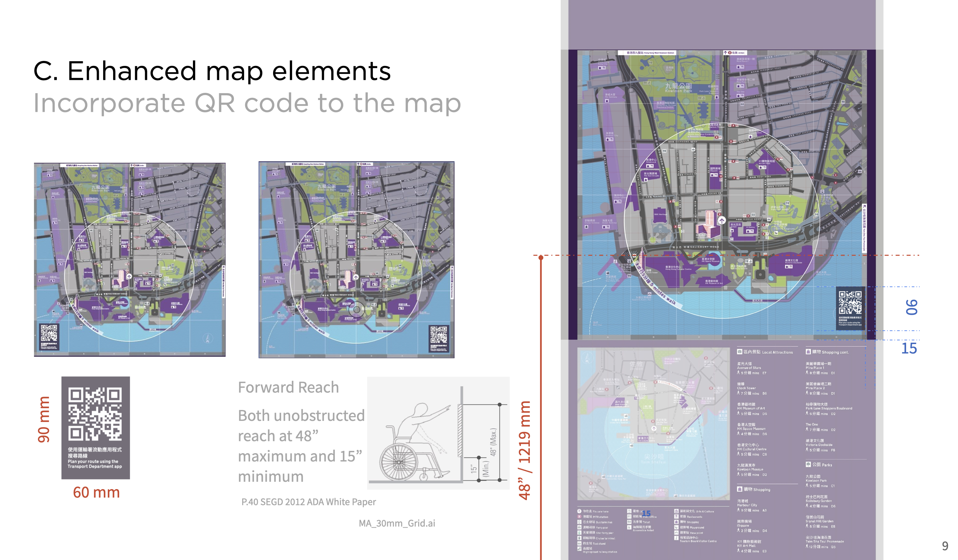The width and height of the screenshot is (958, 560).
Task: Click the MTR station legend icon
Action: 579,516
